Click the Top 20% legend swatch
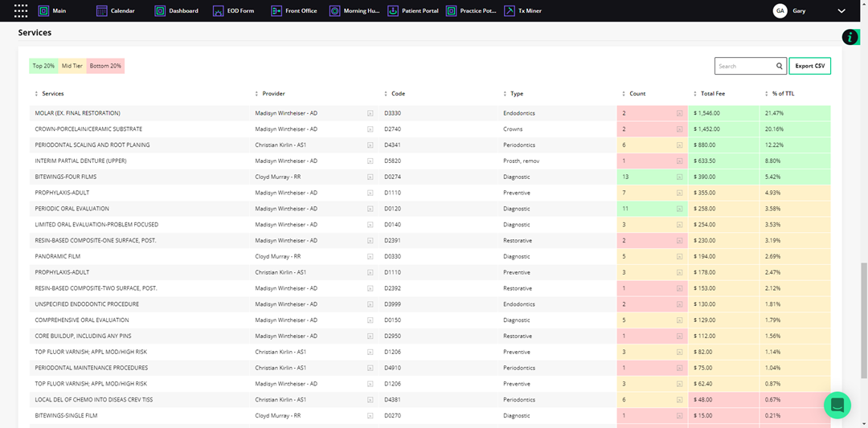 pyautogui.click(x=43, y=66)
